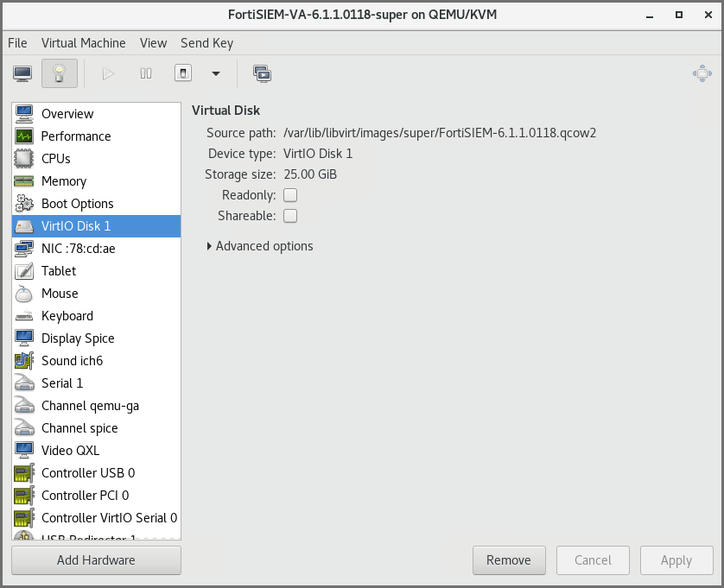This screenshot has width=724, height=588.
Task: Check the Shareable option
Action: 290,216
